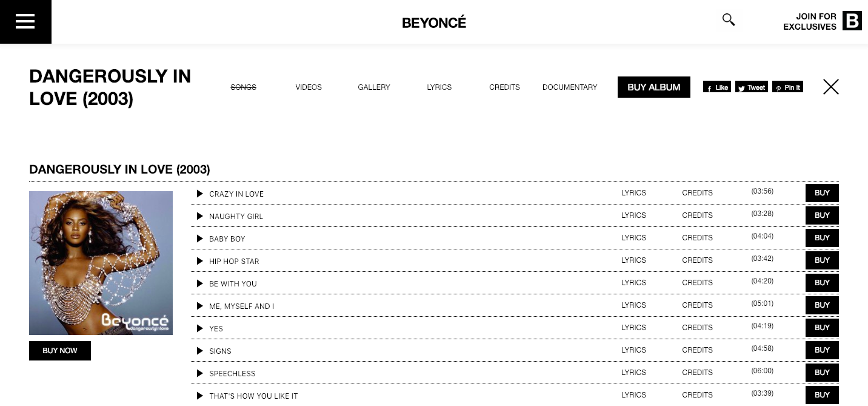Image resolution: width=868 pixels, height=406 pixels.
Task: Play the track Naughty Girl
Action: click(x=200, y=216)
